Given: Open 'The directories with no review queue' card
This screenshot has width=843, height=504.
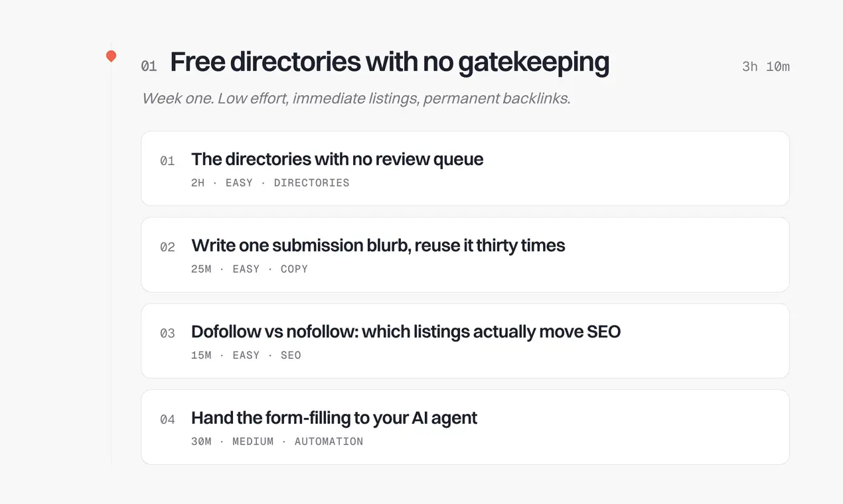Looking at the screenshot, I should click(x=465, y=168).
